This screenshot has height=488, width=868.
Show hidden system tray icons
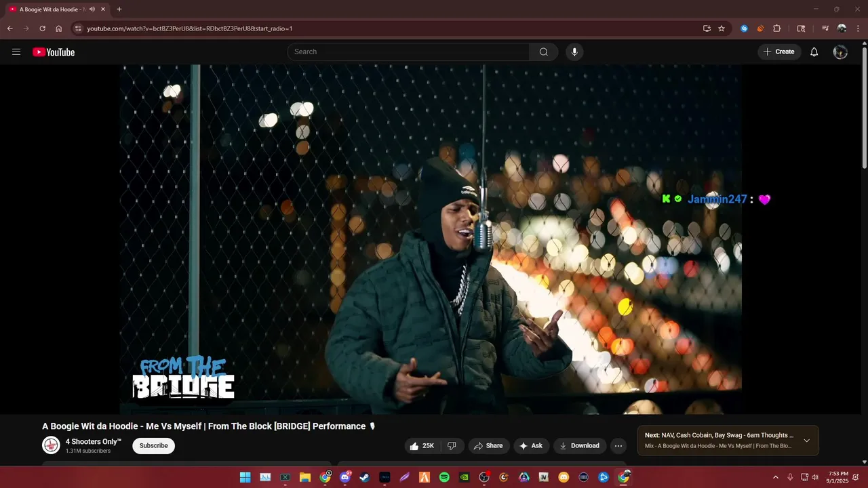point(776,477)
